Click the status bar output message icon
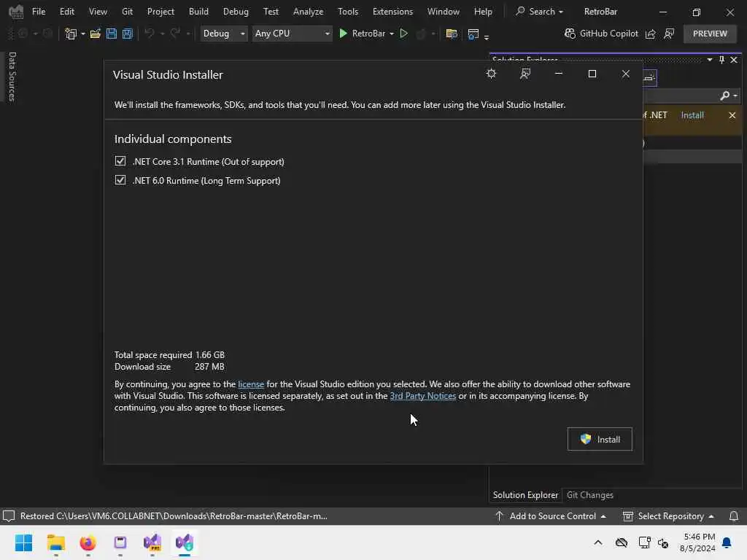 (x=9, y=516)
